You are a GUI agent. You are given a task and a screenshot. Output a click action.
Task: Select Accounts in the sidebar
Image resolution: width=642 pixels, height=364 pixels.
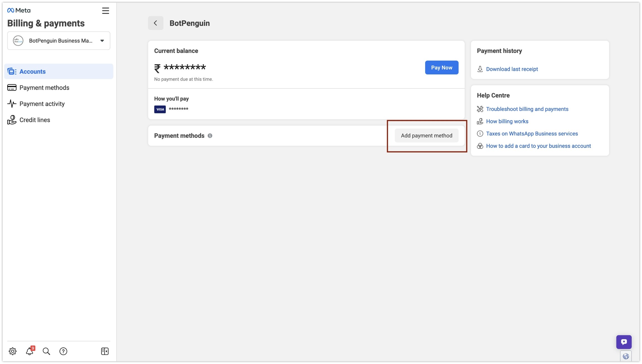click(32, 72)
